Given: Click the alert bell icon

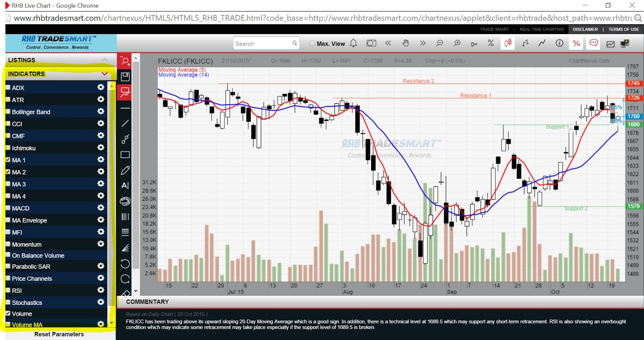Looking at the screenshot, I should (x=353, y=43).
